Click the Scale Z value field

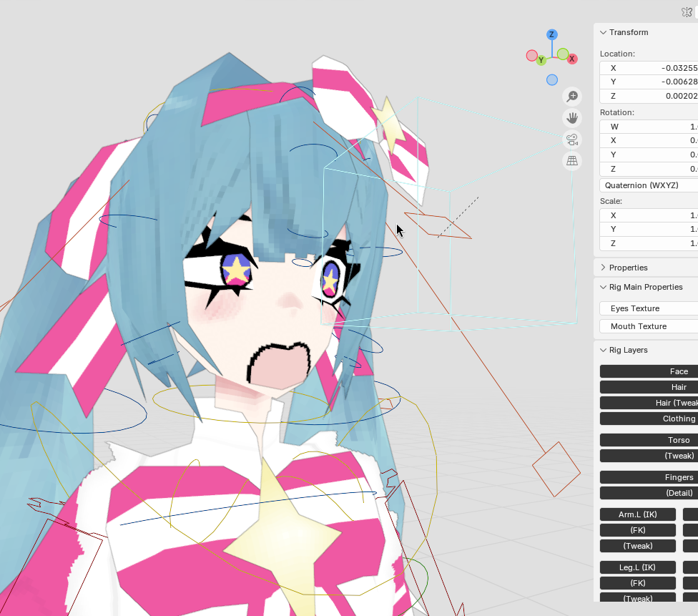649,243
